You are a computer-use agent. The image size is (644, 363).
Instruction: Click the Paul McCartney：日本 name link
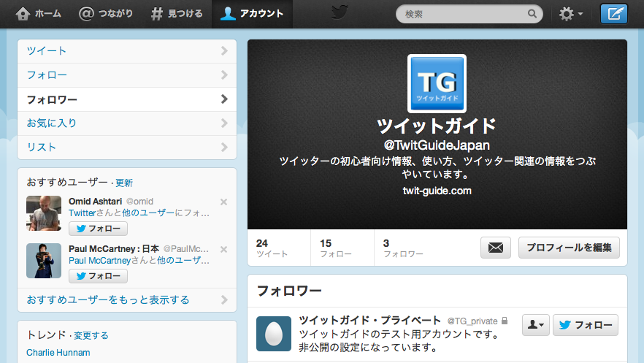click(x=114, y=249)
